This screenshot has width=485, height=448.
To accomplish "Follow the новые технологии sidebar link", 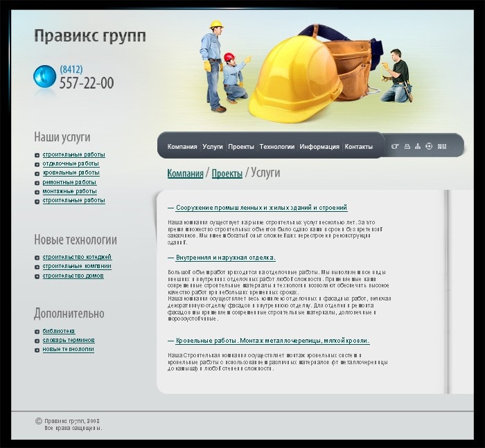I will click(x=68, y=349).
